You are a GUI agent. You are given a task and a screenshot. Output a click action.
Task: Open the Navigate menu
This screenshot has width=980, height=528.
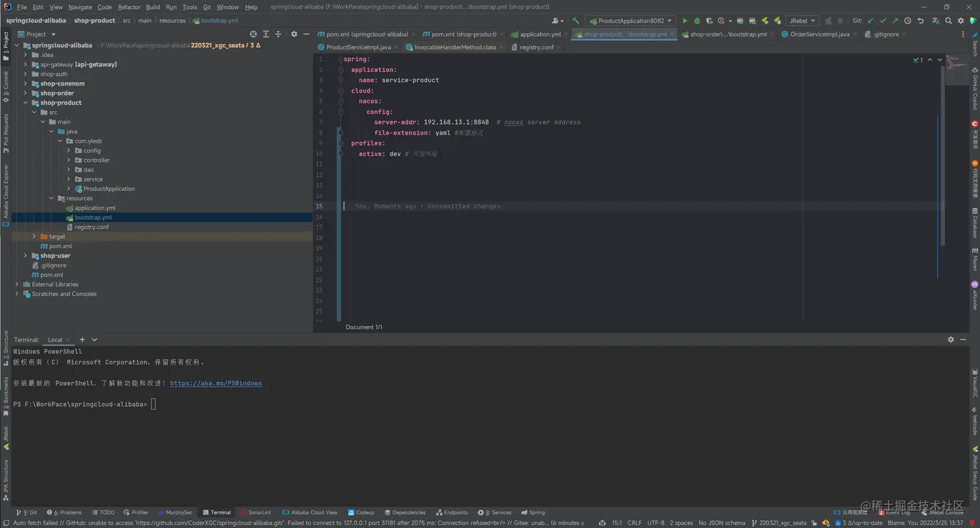[x=80, y=7]
